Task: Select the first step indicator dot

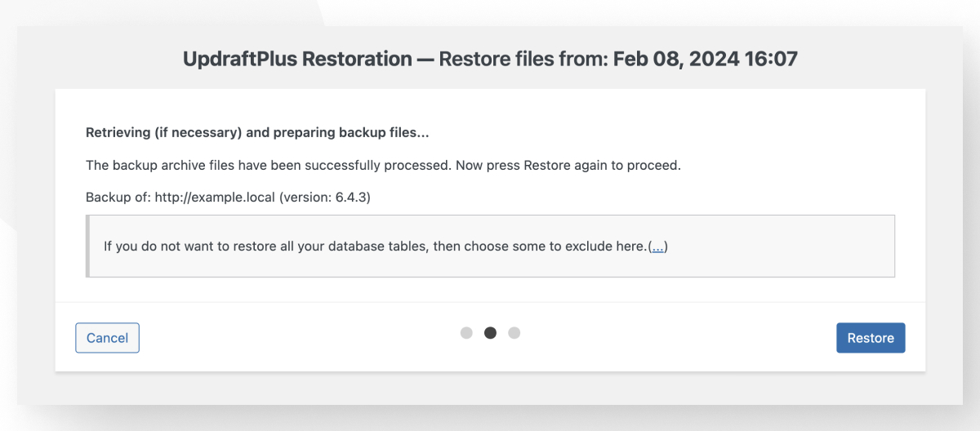Action: coord(466,333)
